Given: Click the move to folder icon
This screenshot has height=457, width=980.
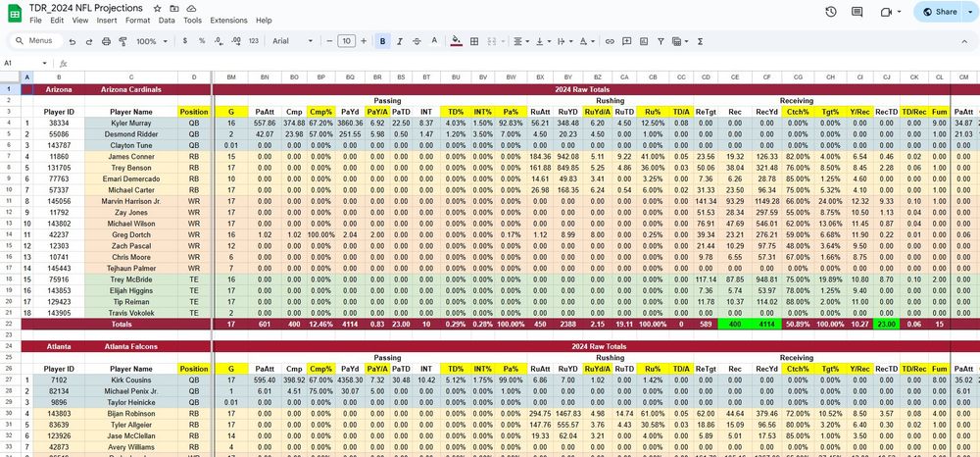Looking at the screenshot, I should (x=174, y=9).
